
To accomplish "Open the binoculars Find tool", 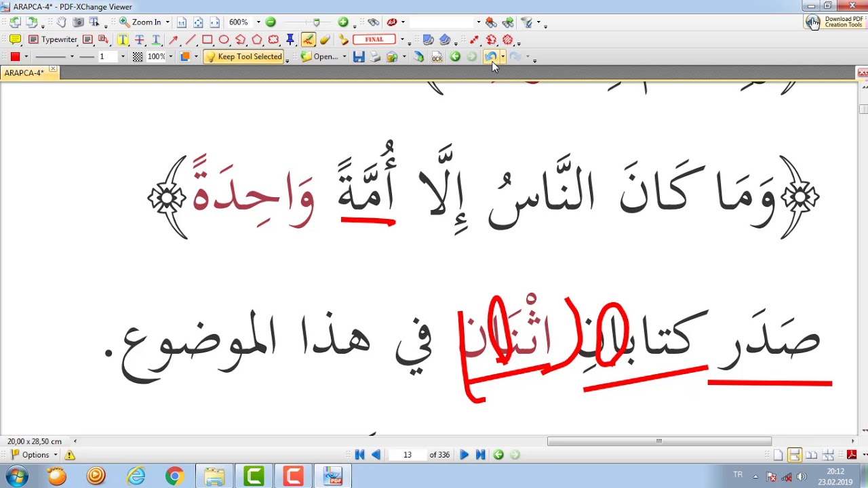I will click(x=373, y=22).
